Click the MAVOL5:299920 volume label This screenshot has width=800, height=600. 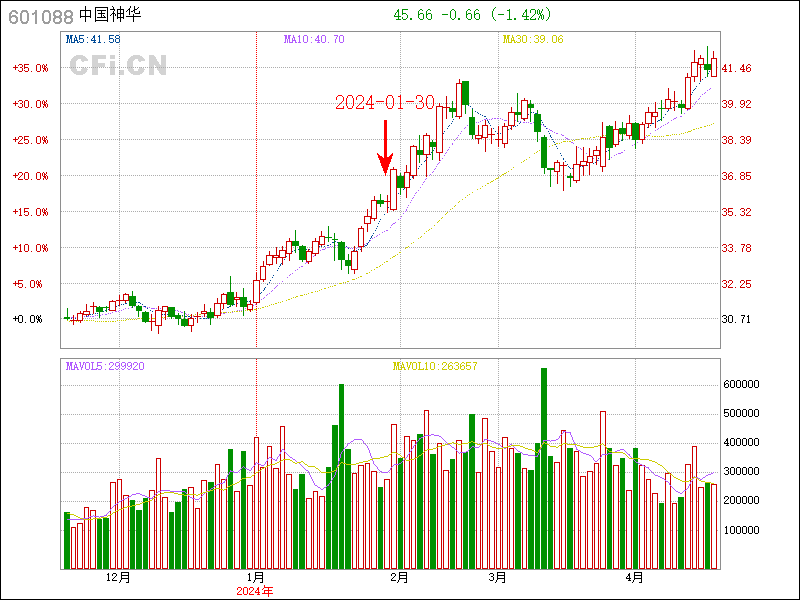pyautogui.click(x=105, y=366)
